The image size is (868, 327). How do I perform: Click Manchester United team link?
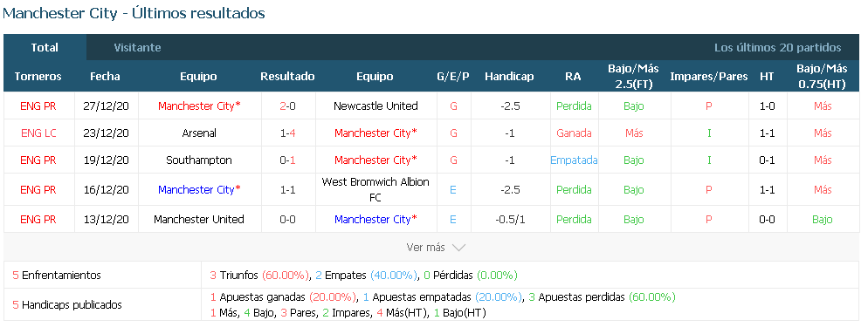pyautogui.click(x=199, y=219)
